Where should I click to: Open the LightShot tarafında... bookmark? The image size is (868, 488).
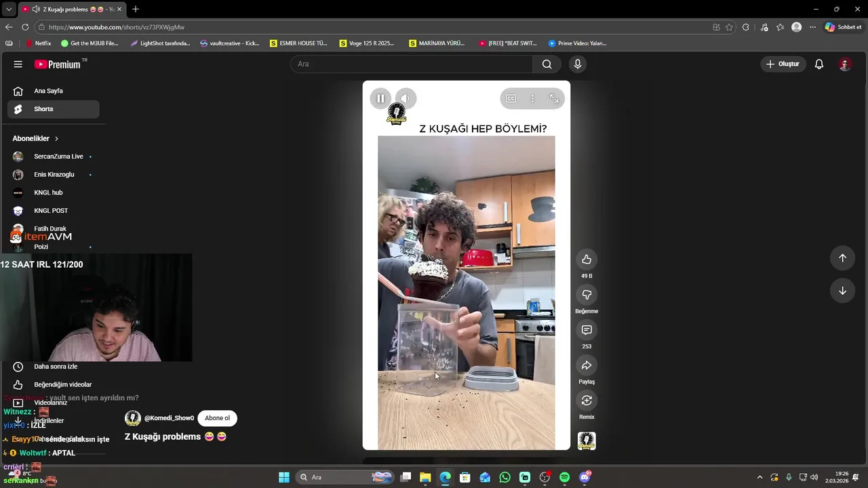pyautogui.click(x=160, y=43)
